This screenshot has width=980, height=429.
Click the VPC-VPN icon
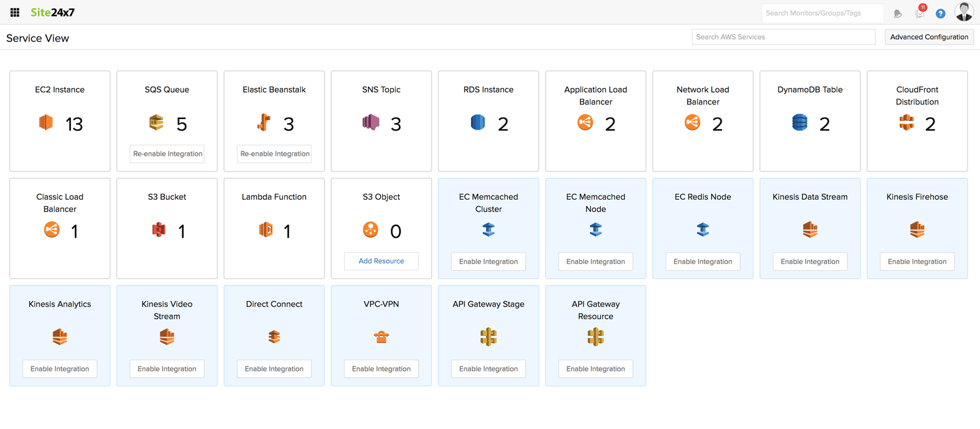pyautogui.click(x=381, y=336)
